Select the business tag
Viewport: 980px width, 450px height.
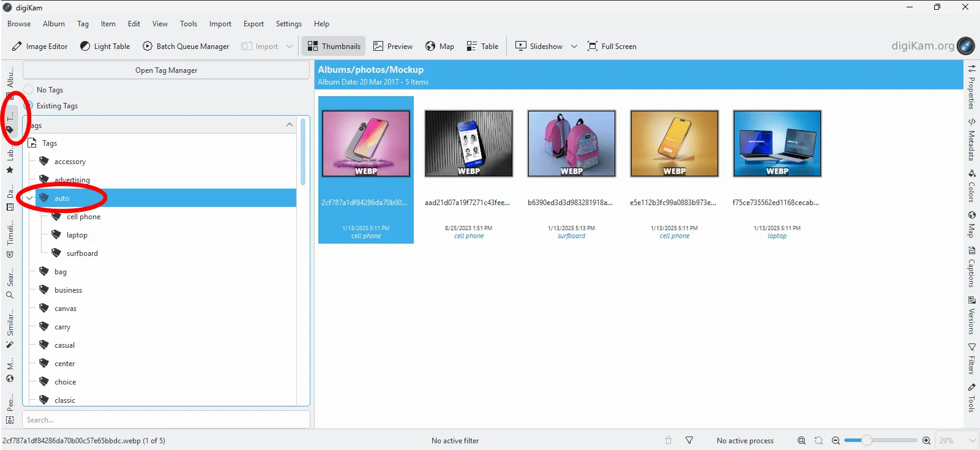[68, 290]
